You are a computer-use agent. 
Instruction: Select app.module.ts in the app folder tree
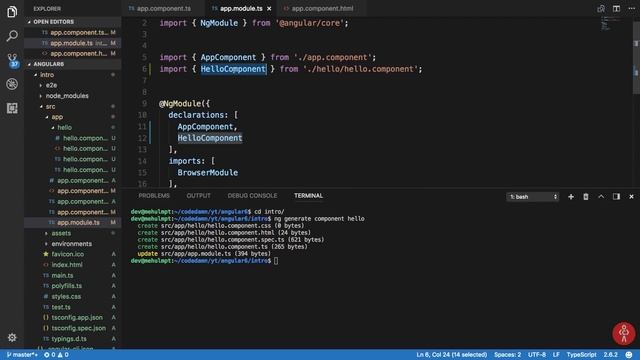coord(73,222)
